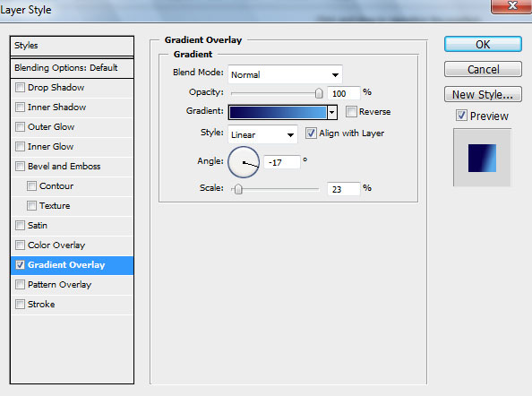532x396 pixels.
Task: Click the Scale slider handle
Action: tap(238, 189)
